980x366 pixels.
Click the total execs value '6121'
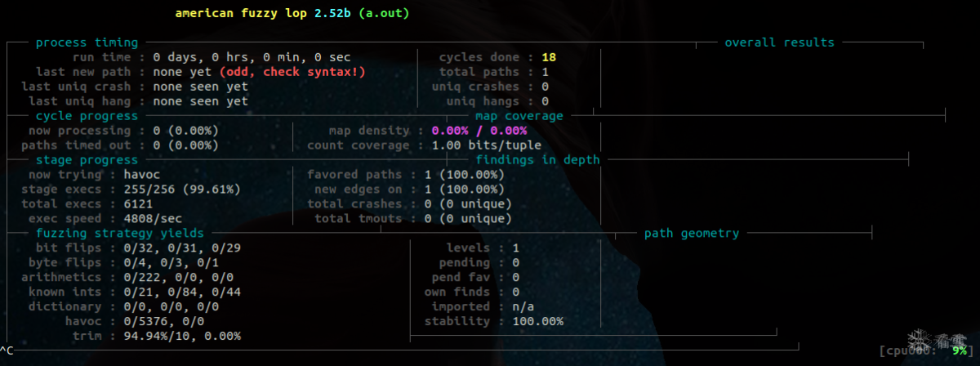pos(138,204)
